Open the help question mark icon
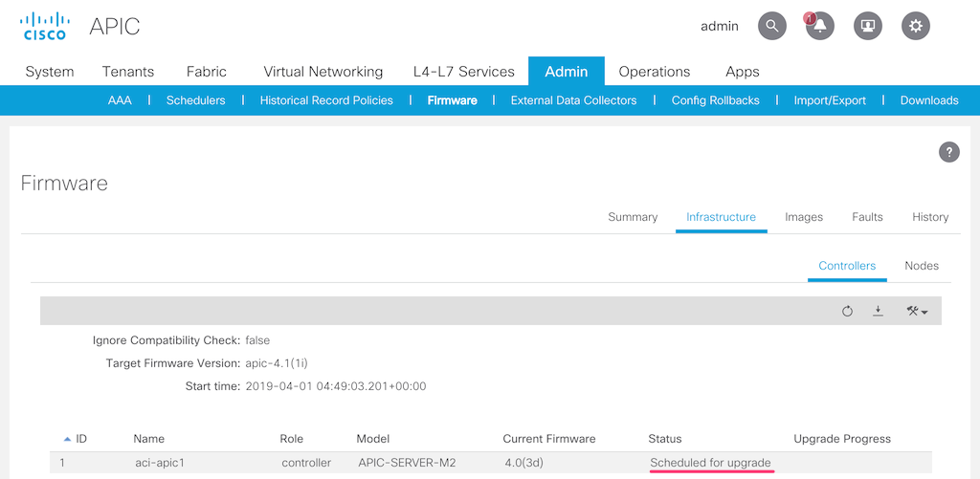Viewport: 980px width, 479px height. pyautogui.click(x=948, y=152)
